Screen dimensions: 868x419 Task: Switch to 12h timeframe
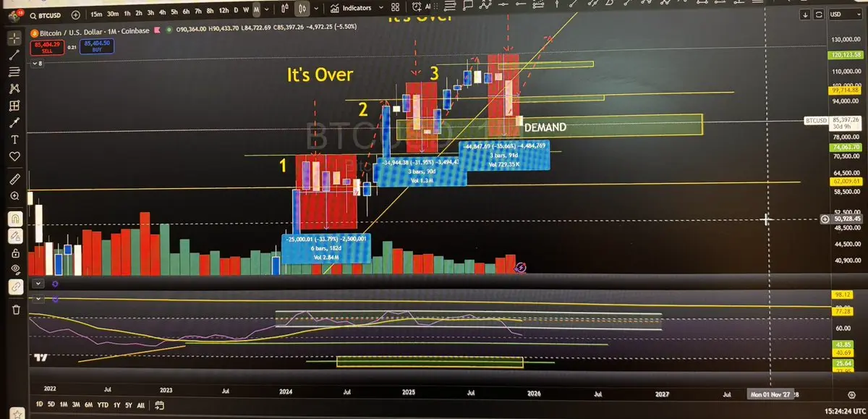pyautogui.click(x=224, y=11)
